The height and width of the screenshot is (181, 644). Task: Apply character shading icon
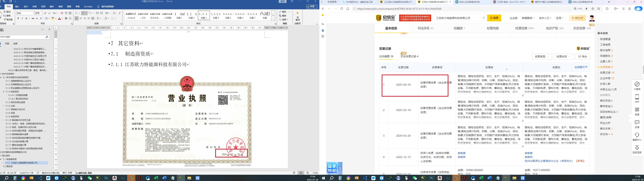click(x=66, y=18)
